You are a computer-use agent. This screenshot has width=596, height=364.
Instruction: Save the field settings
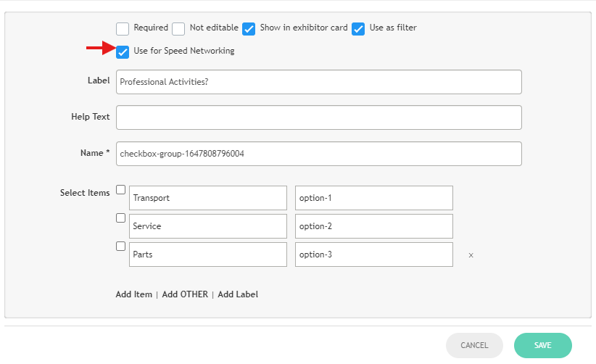coord(542,346)
